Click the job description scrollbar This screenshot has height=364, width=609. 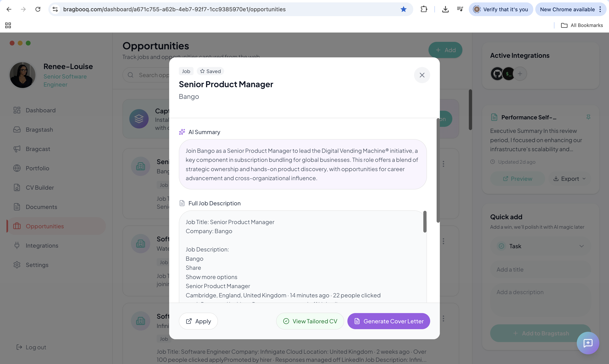(x=425, y=221)
